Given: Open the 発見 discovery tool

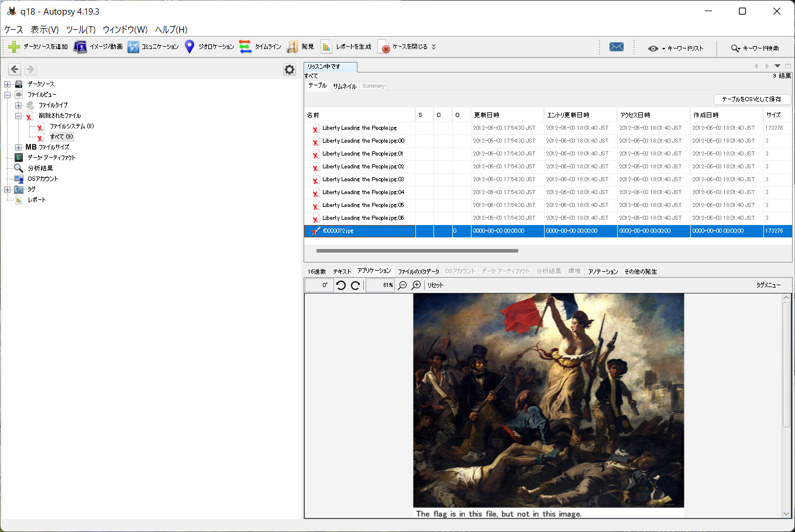Looking at the screenshot, I should point(300,47).
